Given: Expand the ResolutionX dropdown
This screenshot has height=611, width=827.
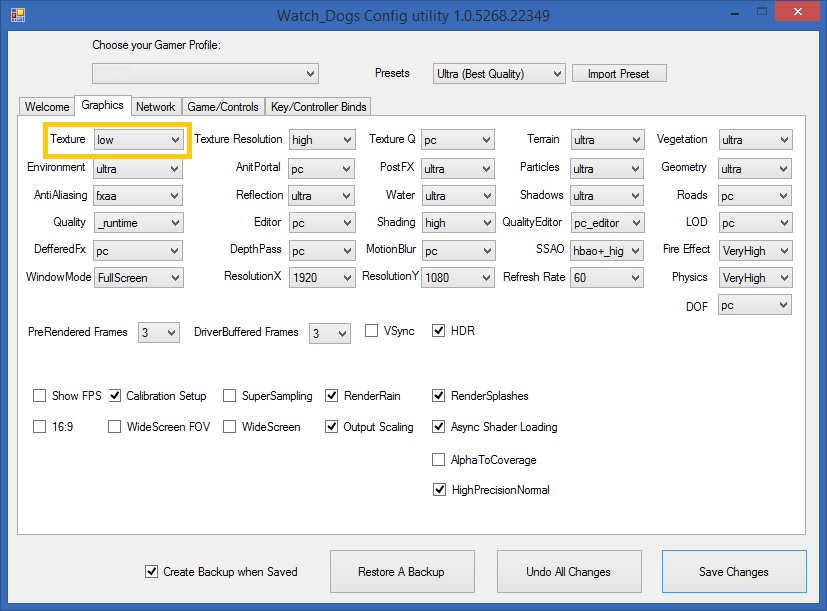Looking at the screenshot, I should (x=322, y=278).
